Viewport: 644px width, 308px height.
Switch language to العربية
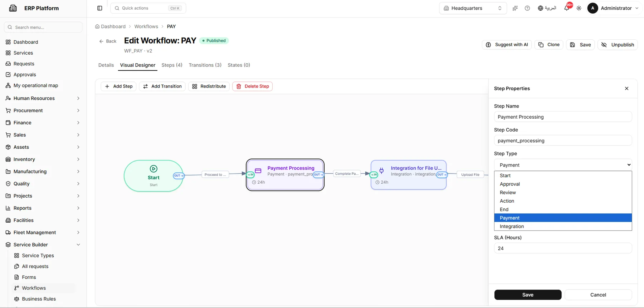(547, 8)
